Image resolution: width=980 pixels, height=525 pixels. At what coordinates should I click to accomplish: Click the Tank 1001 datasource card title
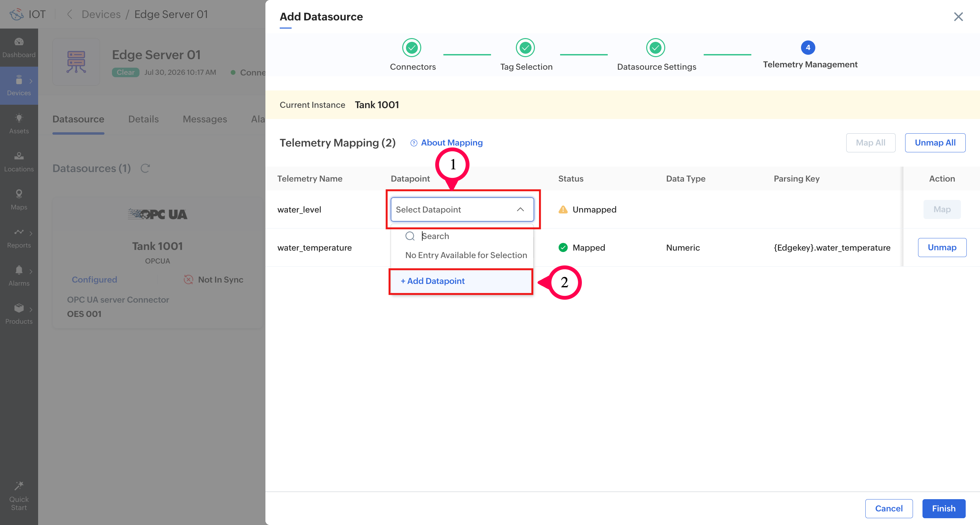coord(158,246)
